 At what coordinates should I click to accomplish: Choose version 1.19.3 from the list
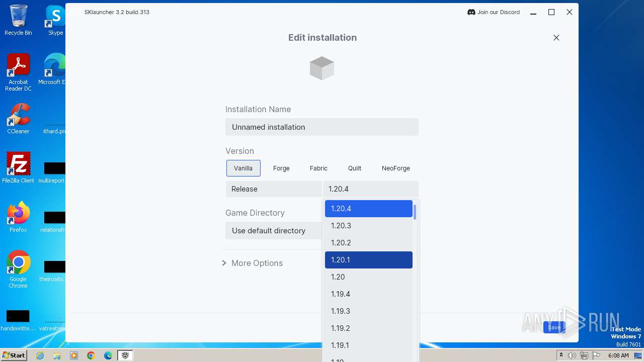[369, 311]
